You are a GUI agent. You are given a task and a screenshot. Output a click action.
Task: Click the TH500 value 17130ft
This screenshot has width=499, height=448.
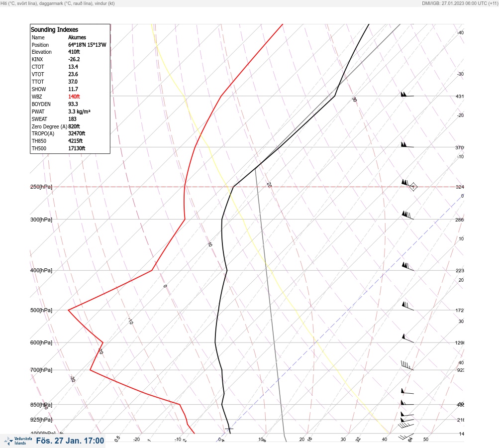77,148
